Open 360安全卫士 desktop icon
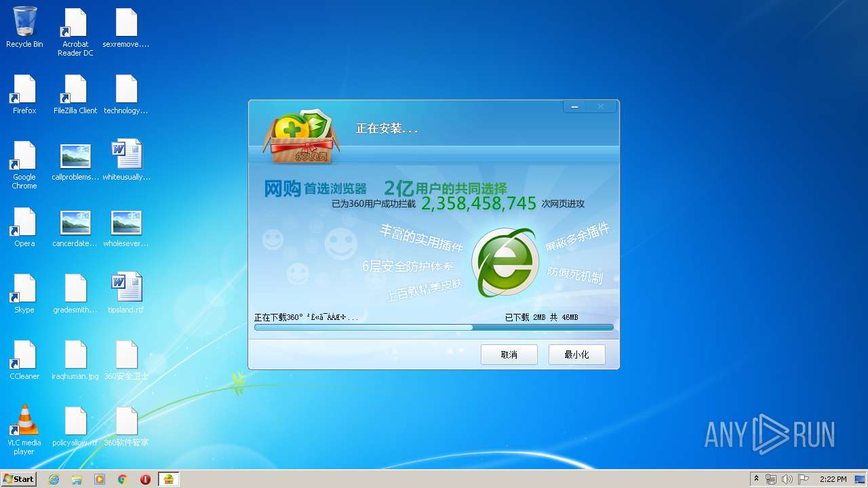The width and height of the screenshot is (868, 488). coord(126,359)
